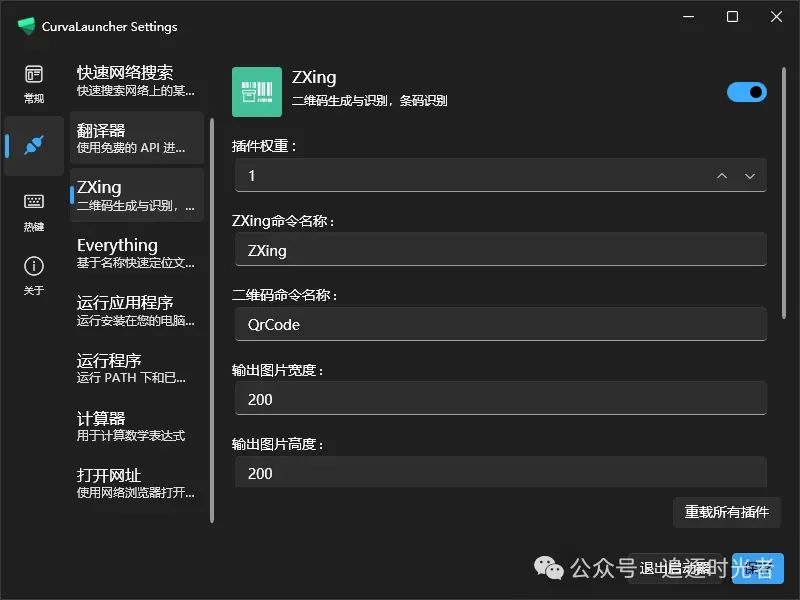Select the plug-shaped plugins sidebar icon
The width and height of the screenshot is (800, 600).
pyautogui.click(x=33, y=146)
